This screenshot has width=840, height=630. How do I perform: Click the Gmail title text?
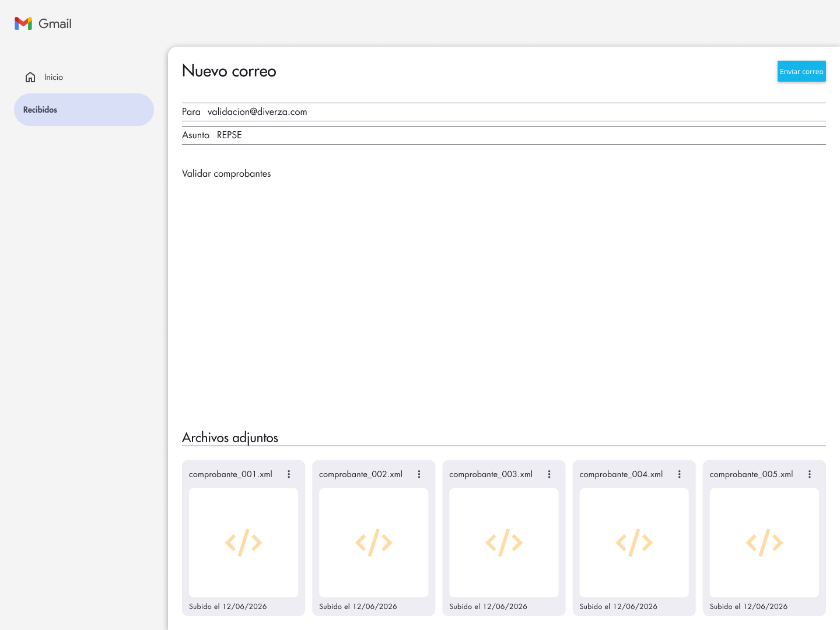pyautogui.click(x=55, y=23)
